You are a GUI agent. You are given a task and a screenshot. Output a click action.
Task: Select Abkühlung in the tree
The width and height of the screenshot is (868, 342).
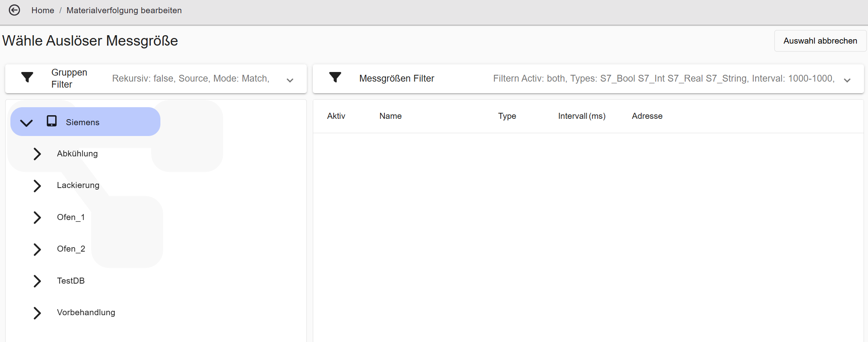pos(77,154)
